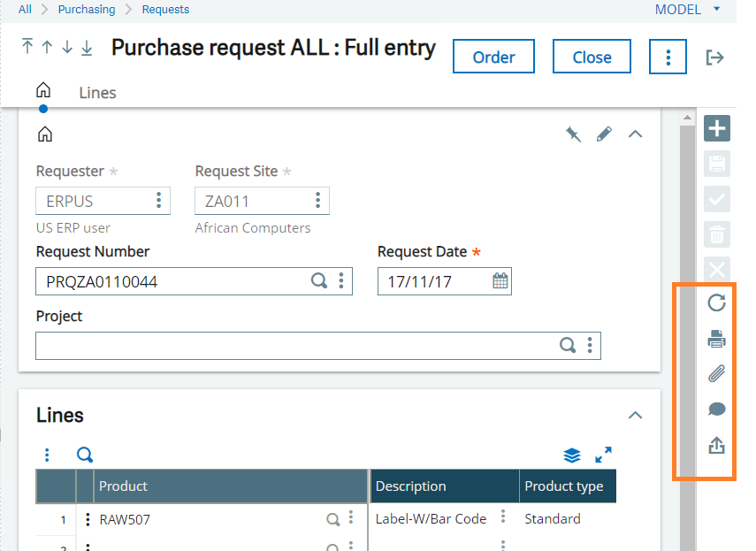
Task: Click the pencil edit icon
Action: [604, 134]
